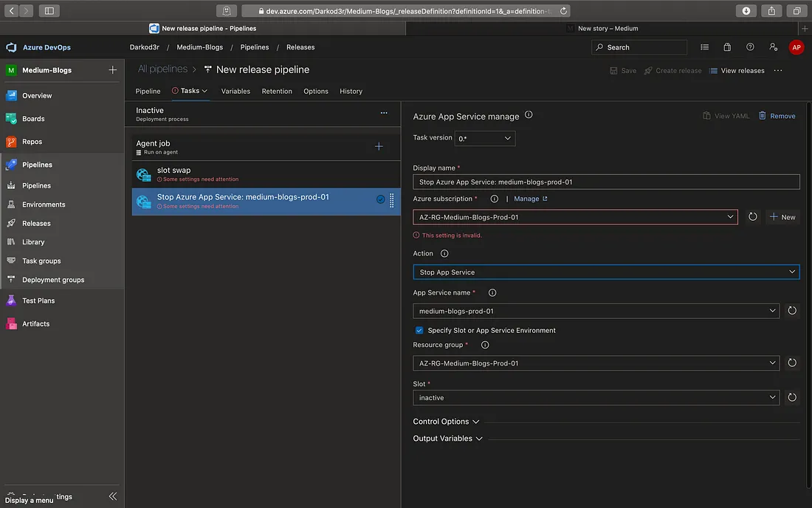The width and height of the screenshot is (812, 508).
Task: Open the Task version dropdown
Action: pyautogui.click(x=485, y=138)
